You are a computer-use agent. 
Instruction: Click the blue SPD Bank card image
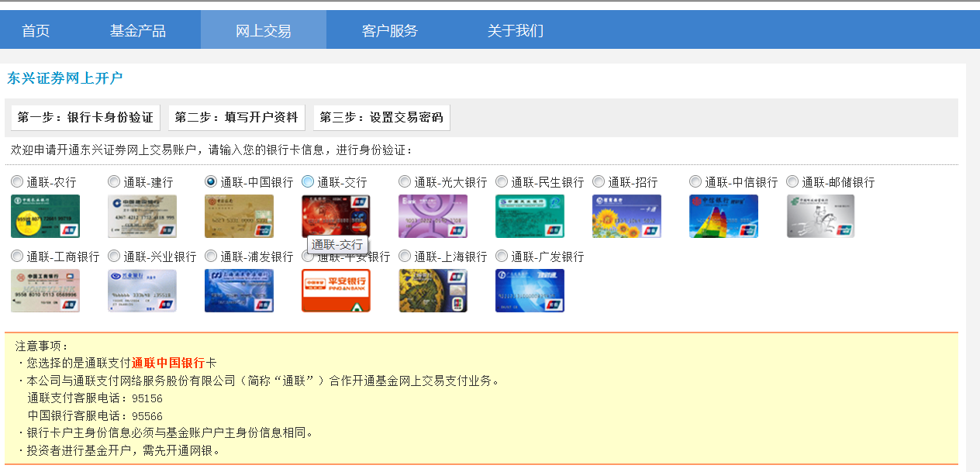239,291
